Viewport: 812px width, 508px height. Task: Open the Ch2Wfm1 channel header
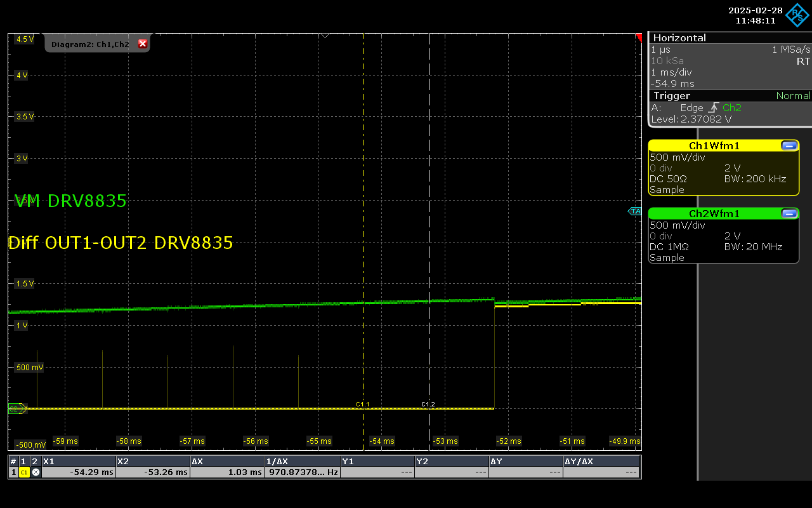click(714, 213)
